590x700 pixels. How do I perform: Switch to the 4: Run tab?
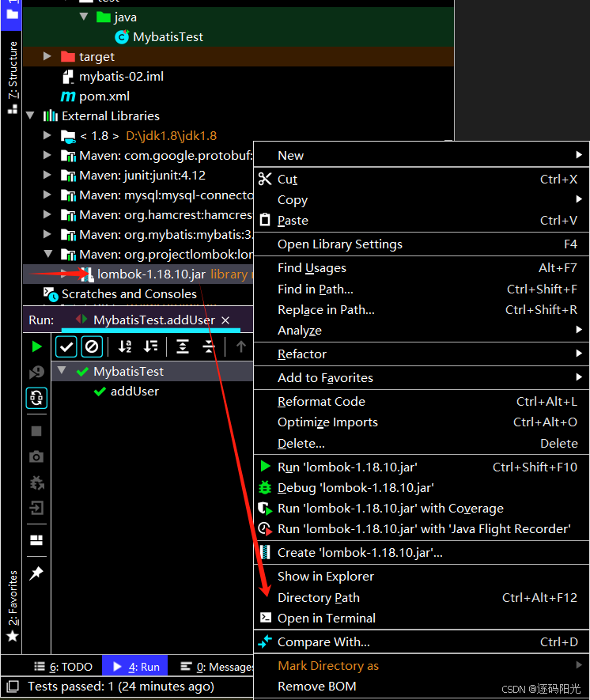coord(135,667)
